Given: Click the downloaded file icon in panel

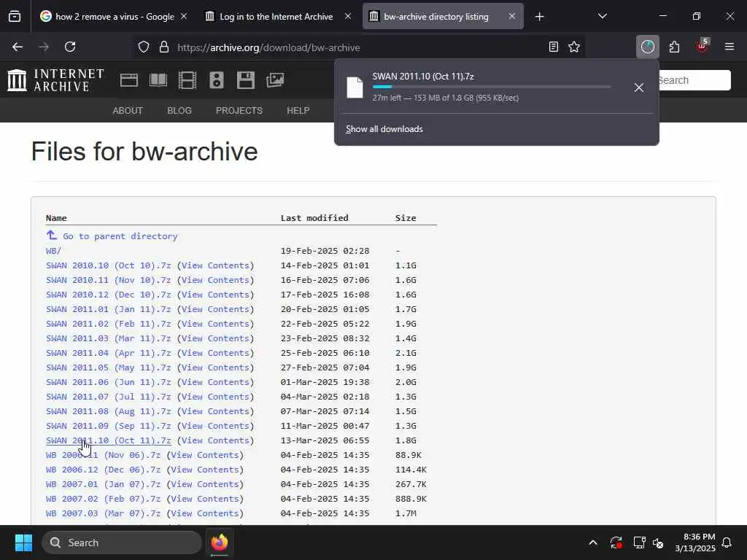Looking at the screenshot, I should pos(355,87).
